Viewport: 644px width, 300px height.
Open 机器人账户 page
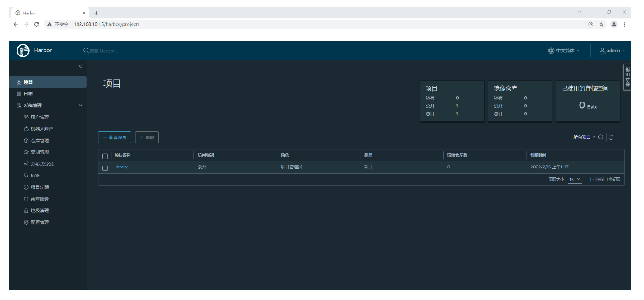(x=42, y=129)
